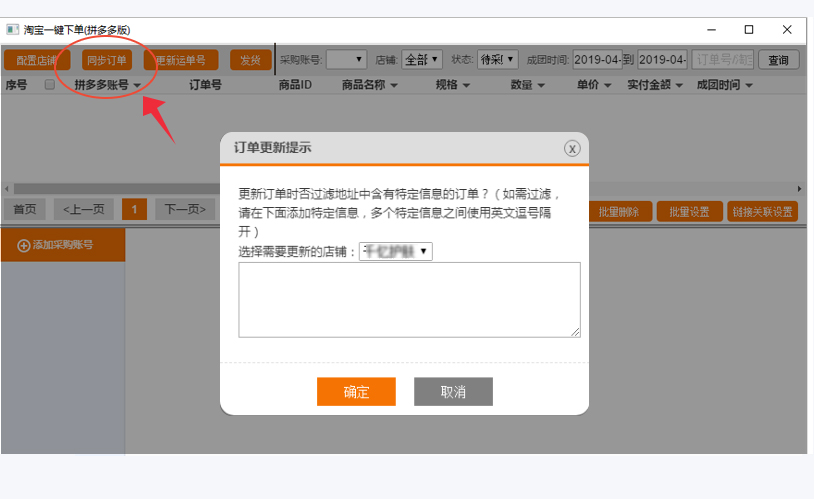814x499 pixels.
Task: Open the 规格 column dropdown arrow
Action: tap(466, 85)
